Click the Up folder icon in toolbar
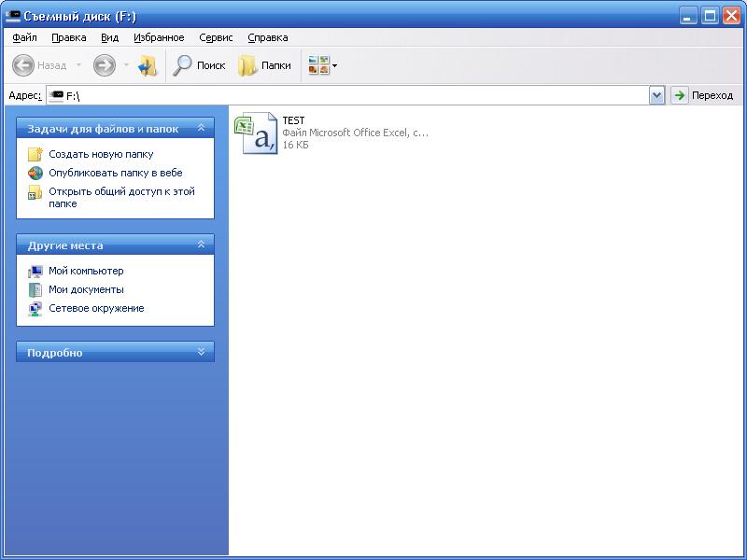This screenshot has width=747, height=560. (x=148, y=65)
